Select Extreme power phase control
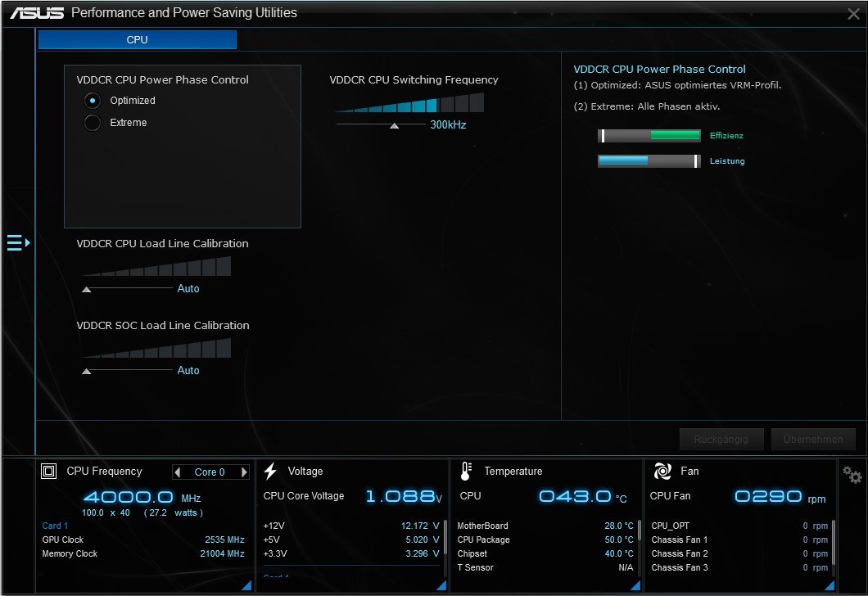868x596 pixels. click(93, 122)
